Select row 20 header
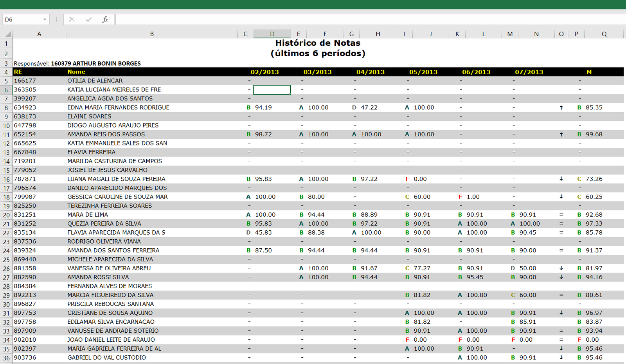626x364 pixels. 6,215
